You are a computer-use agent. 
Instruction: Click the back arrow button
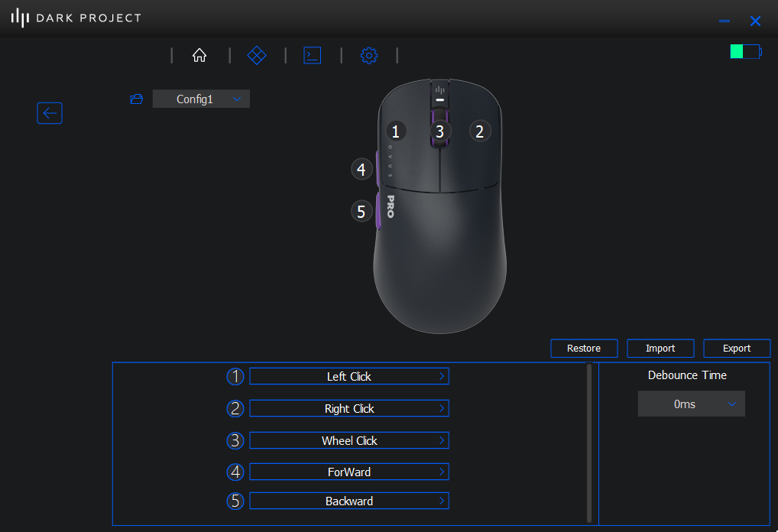tap(50, 113)
